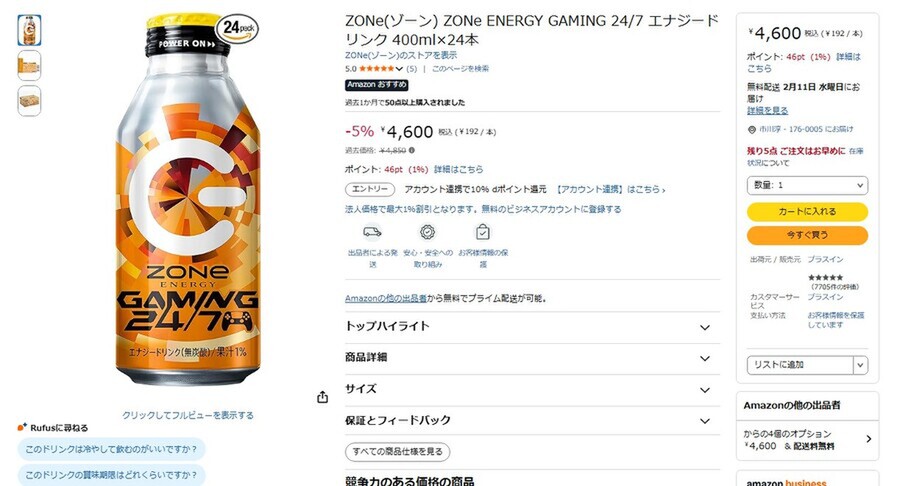Screen dimensions: 900x486
Task: Open the 数量 quantity dropdown
Action: (x=808, y=185)
